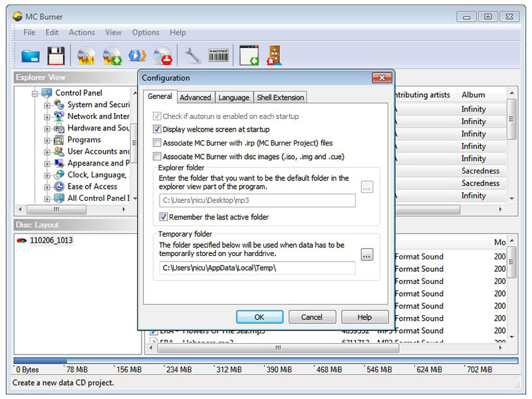Click the exit door toolbar icon

coord(274,55)
